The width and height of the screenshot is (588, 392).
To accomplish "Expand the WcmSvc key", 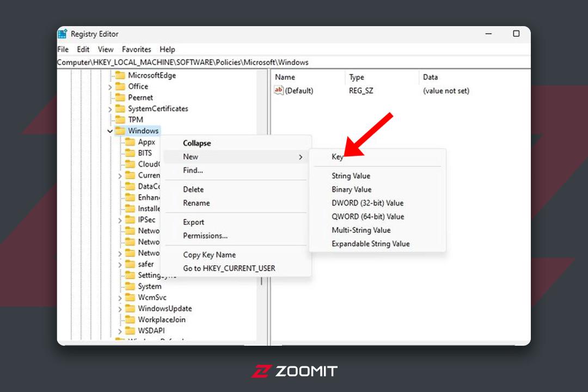I will [x=120, y=298].
